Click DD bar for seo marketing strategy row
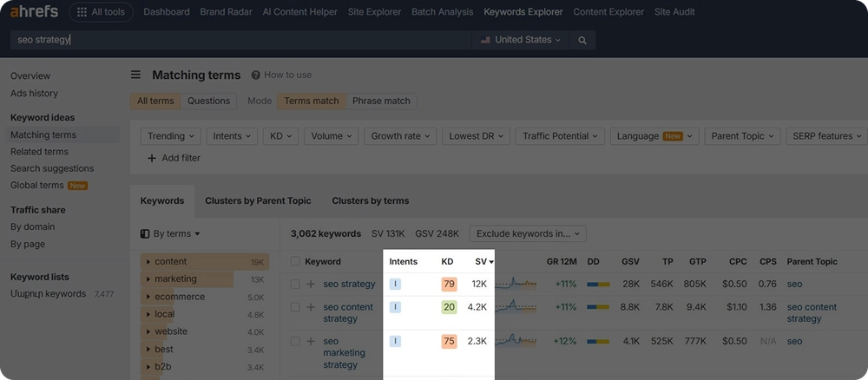 point(598,341)
